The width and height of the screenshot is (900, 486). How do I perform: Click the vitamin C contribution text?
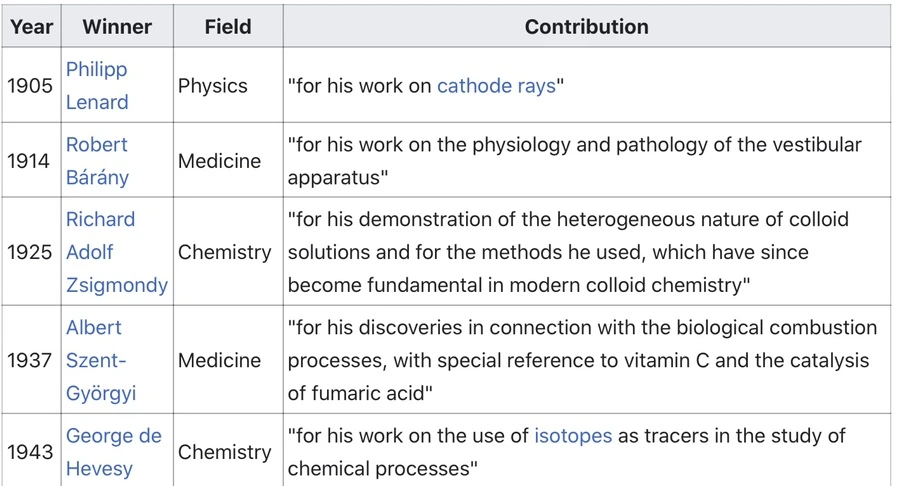point(582,360)
